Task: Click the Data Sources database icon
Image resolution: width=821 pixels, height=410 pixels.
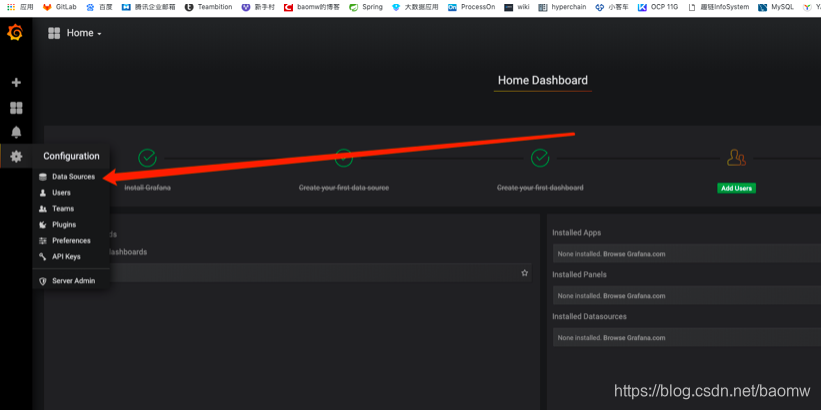Action: click(43, 177)
